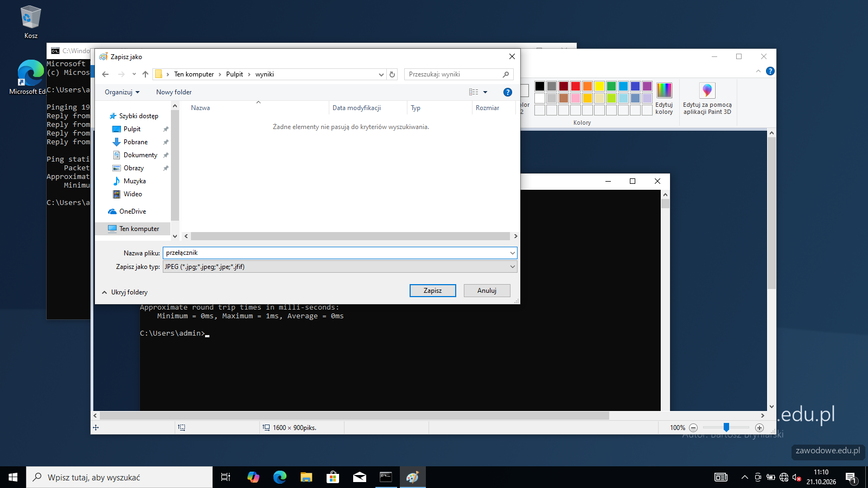
Task: Click the Paint zoom slider handle
Action: pyautogui.click(x=726, y=427)
